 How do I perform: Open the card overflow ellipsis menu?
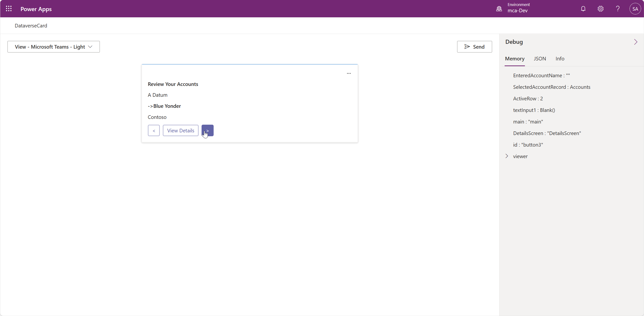(x=349, y=73)
